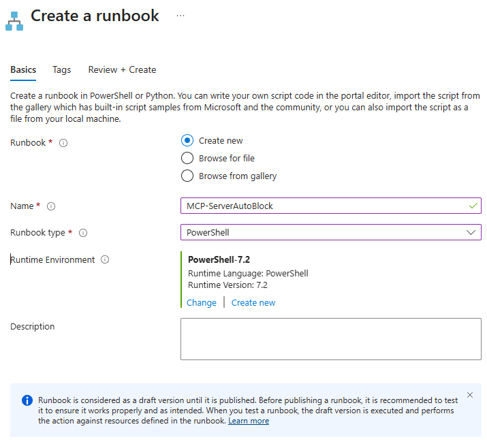Viewport: 487px width, 448px height.
Task: Show info tooltip for Name field
Action: 51,206
